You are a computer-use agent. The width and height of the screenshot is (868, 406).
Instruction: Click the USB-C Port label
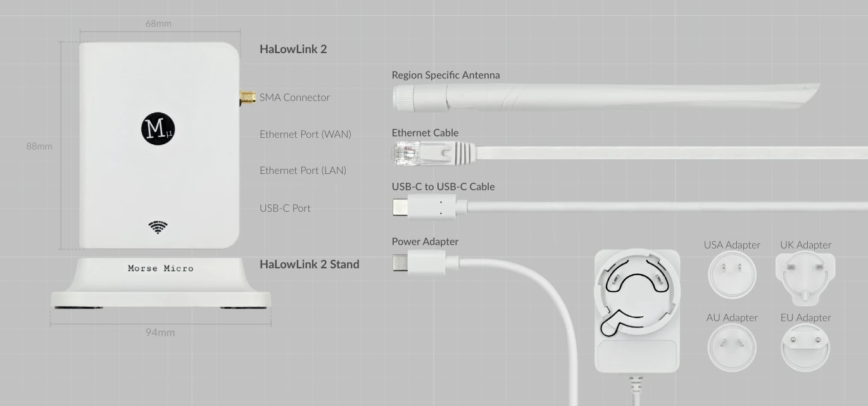pyautogui.click(x=285, y=208)
